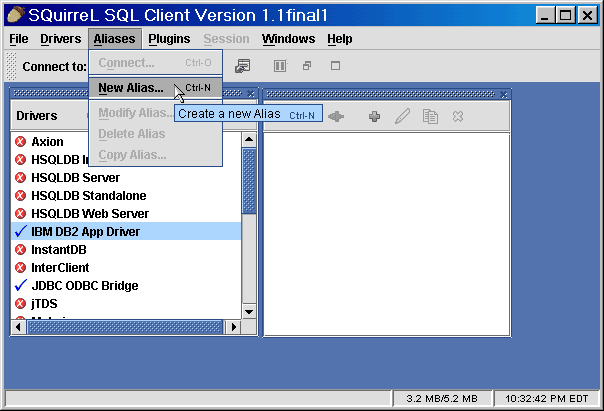The image size is (604, 411).
Task: Click Copy Alias... in the menu
Action: (x=156, y=155)
